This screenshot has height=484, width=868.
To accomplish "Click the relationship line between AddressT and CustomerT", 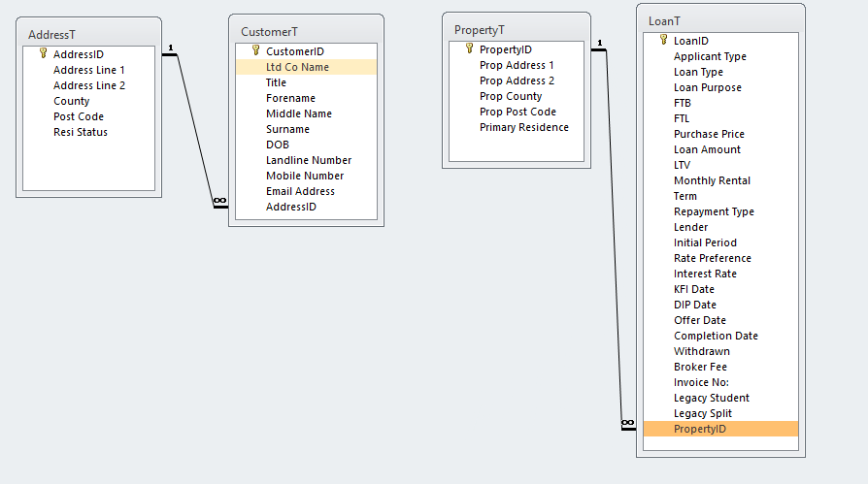I will 195,130.
